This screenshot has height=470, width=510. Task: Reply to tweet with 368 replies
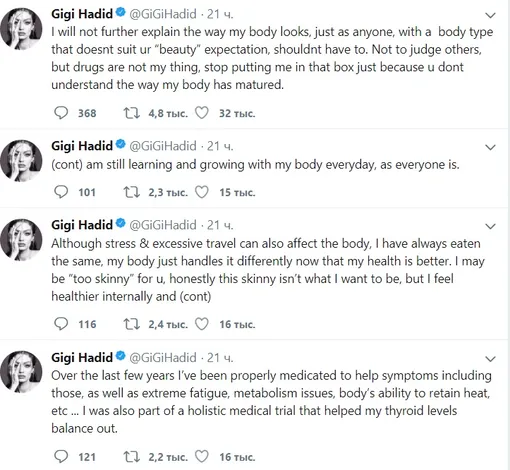pos(61,113)
